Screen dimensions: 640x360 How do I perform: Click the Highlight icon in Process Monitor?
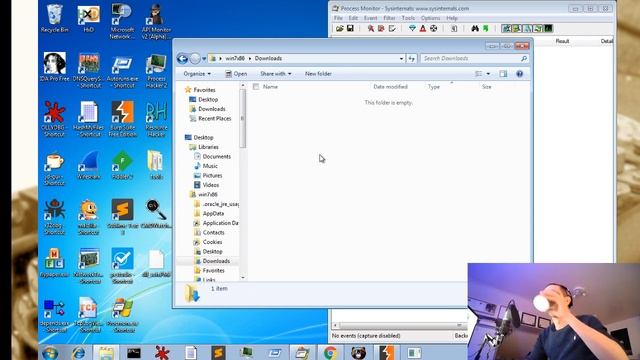coord(423,29)
